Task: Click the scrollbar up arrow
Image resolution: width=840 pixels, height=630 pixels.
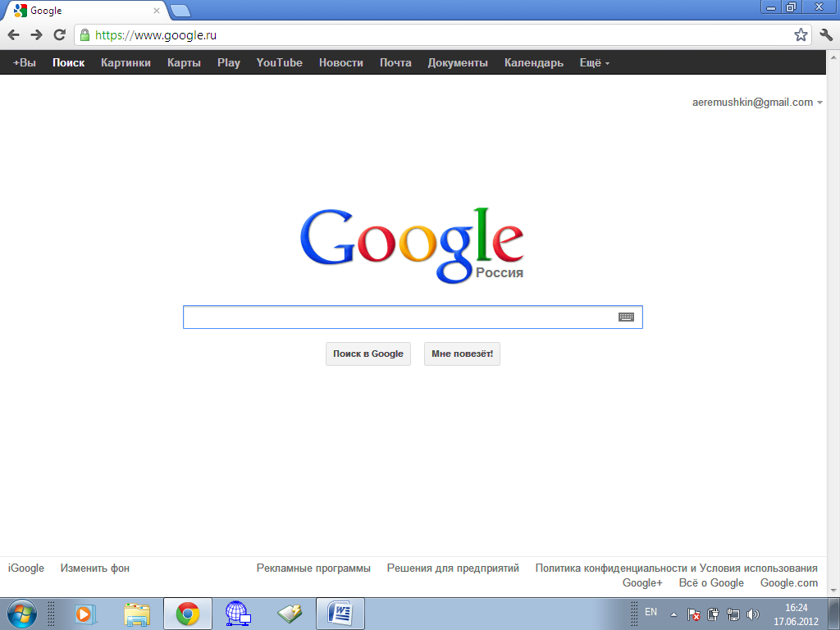Action: 833,57
